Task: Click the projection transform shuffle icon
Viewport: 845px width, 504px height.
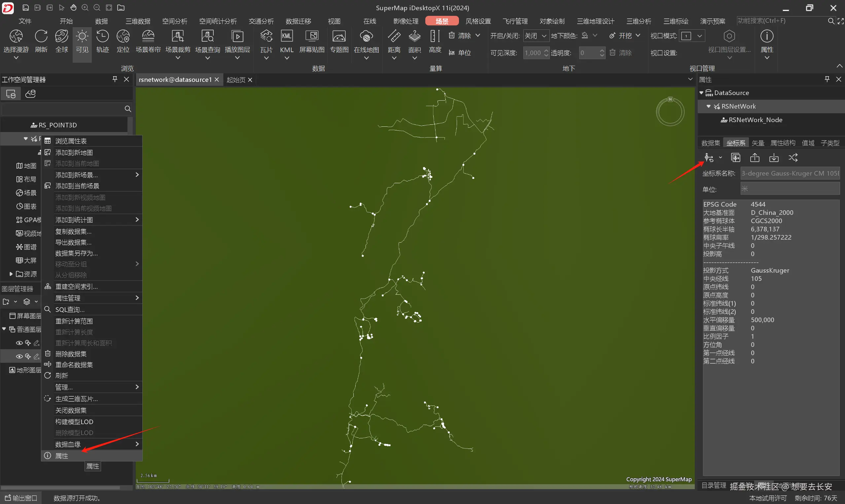Action: point(793,158)
